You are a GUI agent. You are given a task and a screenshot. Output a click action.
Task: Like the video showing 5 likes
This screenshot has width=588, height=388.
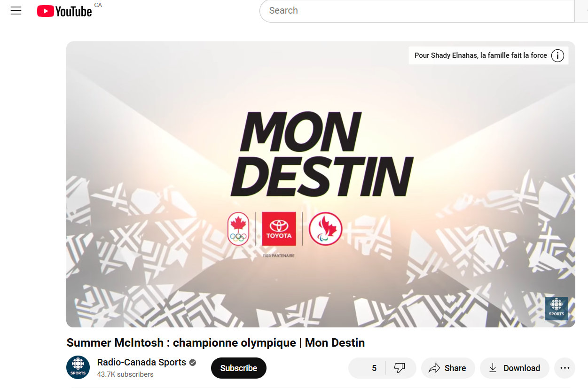pyautogui.click(x=367, y=368)
